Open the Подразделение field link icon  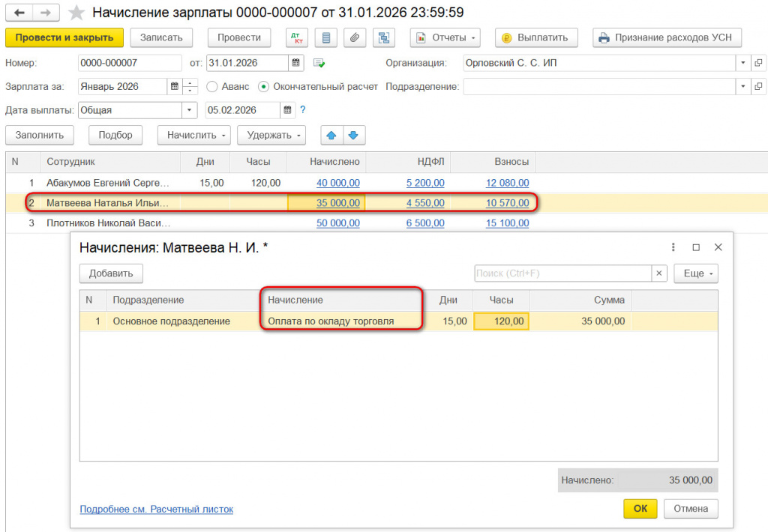click(758, 87)
